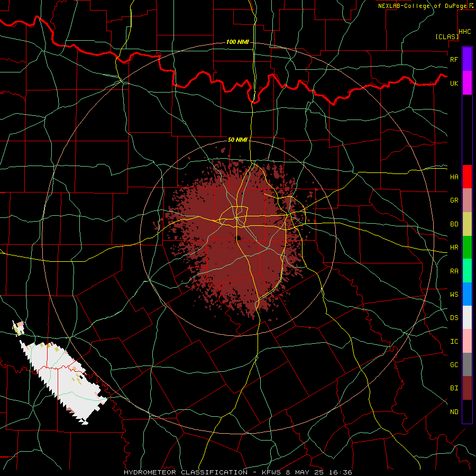Click the GC gray legend swatch
The height and width of the screenshot is (476, 476).
coord(467,364)
